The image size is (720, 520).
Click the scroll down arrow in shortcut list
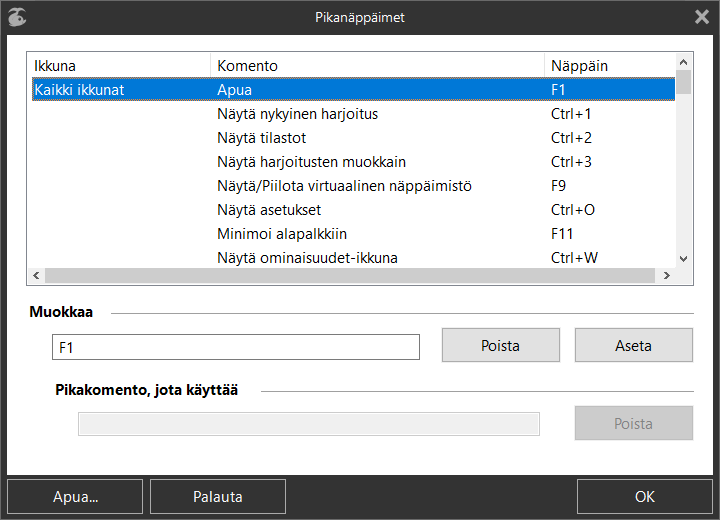point(683,259)
